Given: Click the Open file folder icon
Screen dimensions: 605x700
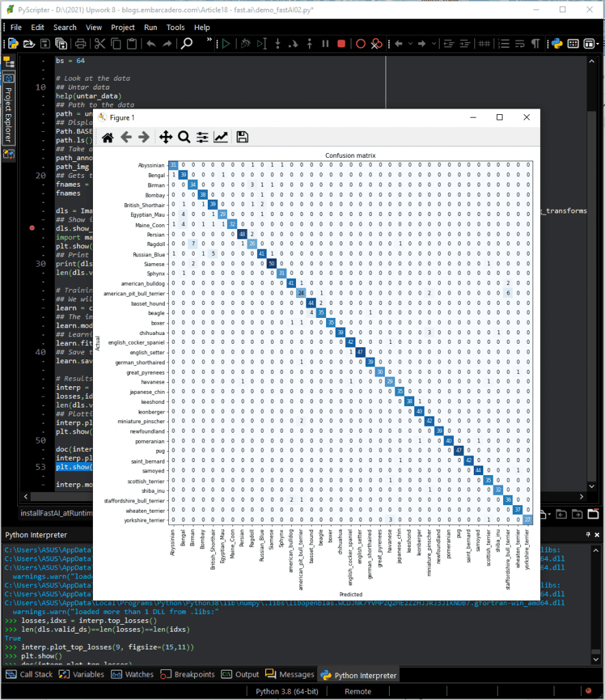Looking at the screenshot, I should coord(29,44).
